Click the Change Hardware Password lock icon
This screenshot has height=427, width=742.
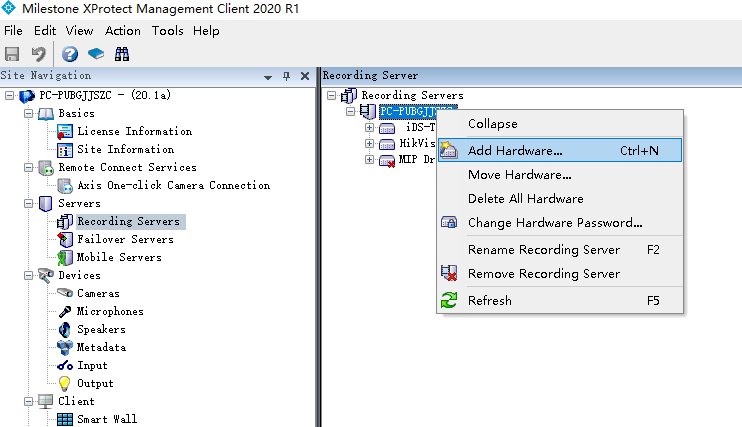pos(449,222)
